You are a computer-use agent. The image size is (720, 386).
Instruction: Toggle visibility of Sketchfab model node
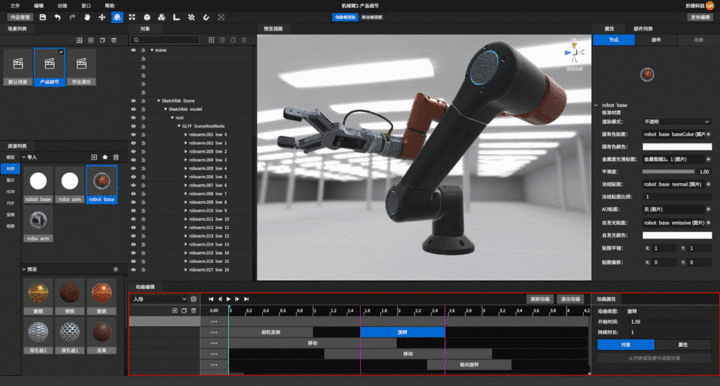(134, 109)
